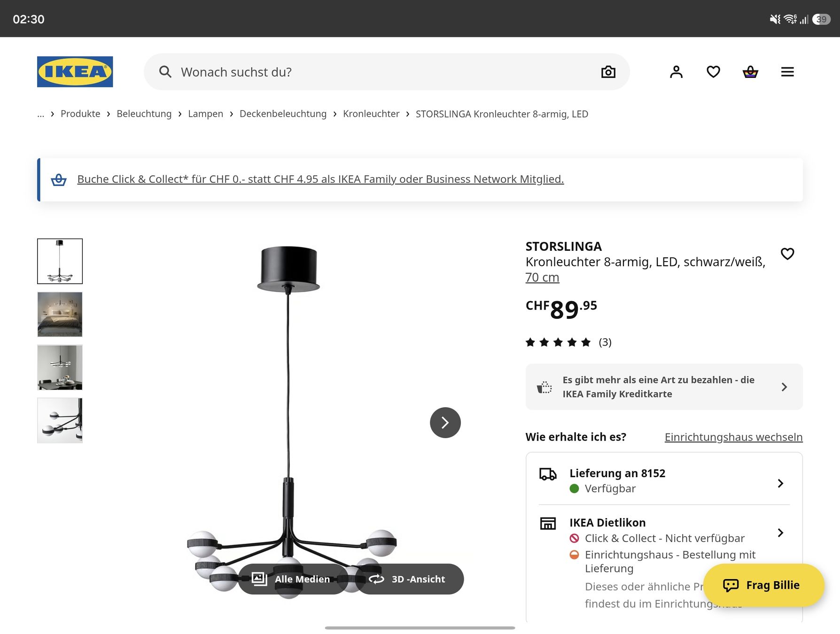Click the IKEA logo
The height and width of the screenshot is (634, 840).
pos(75,72)
